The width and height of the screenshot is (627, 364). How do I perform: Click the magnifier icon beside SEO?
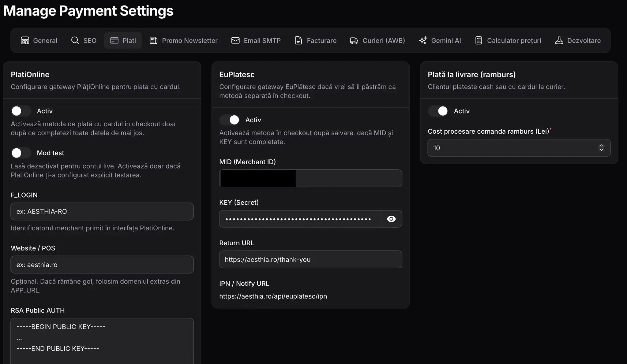[75, 40]
